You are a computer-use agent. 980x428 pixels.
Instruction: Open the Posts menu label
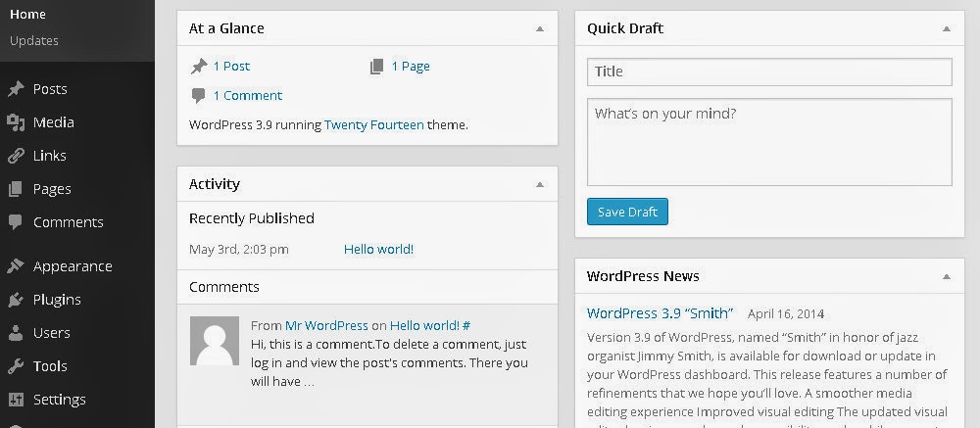pos(50,89)
